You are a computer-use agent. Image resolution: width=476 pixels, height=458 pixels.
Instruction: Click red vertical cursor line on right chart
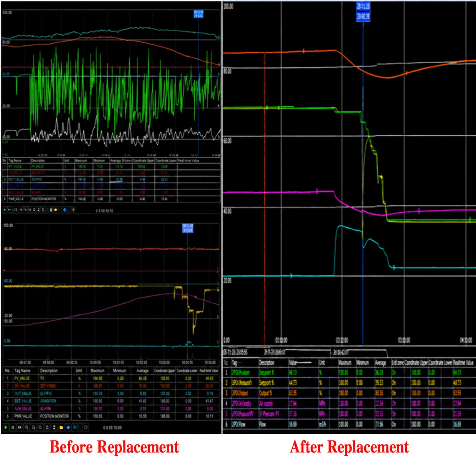[264, 197]
